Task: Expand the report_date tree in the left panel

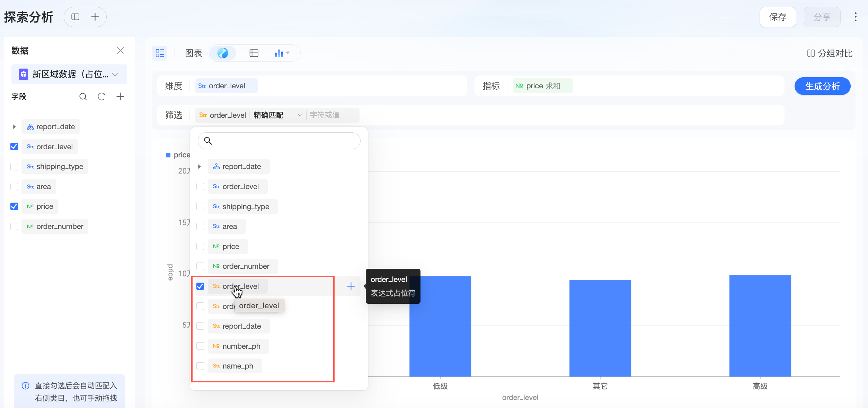Action: click(14, 127)
